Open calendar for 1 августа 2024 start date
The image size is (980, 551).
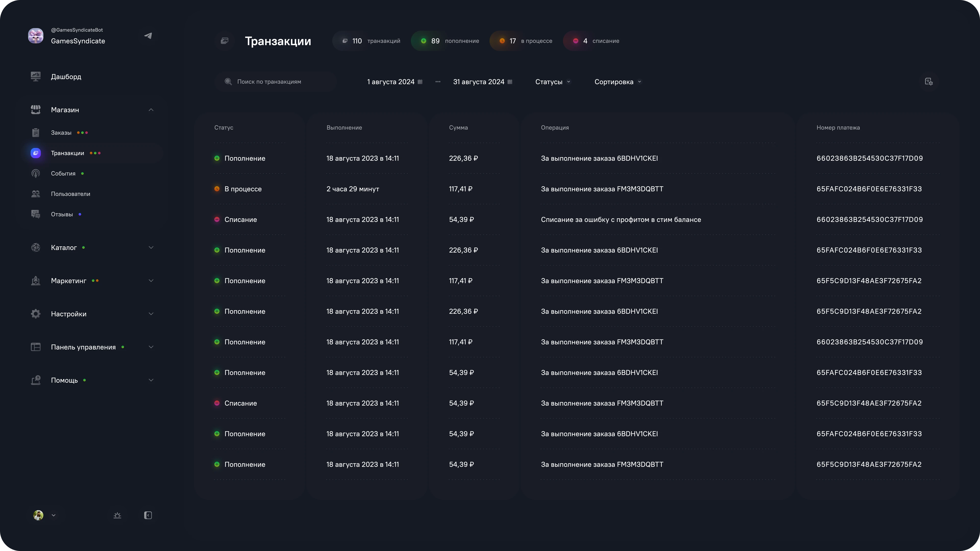(x=420, y=82)
